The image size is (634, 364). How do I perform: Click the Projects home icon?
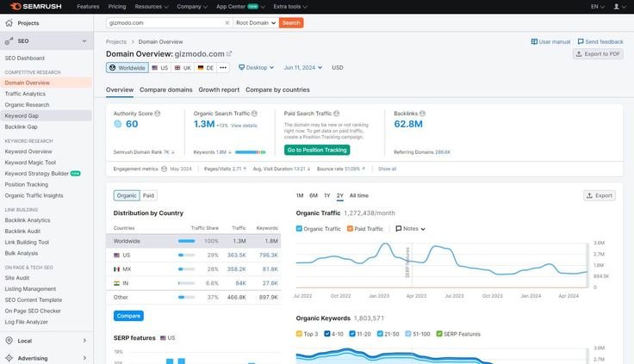(x=9, y=23)
